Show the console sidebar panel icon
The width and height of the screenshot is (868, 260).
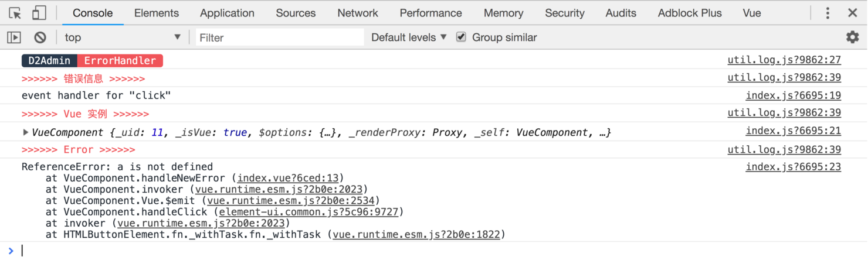point(14,37)
